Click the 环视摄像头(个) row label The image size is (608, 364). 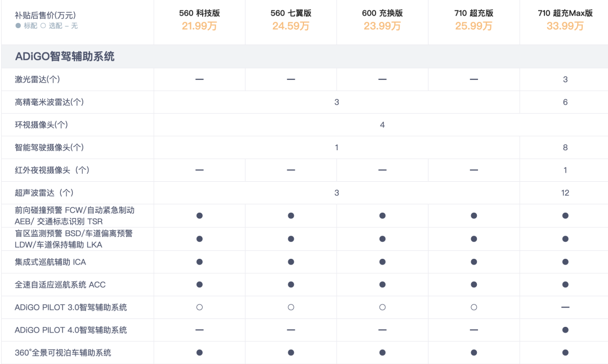[x=41, y=125]
